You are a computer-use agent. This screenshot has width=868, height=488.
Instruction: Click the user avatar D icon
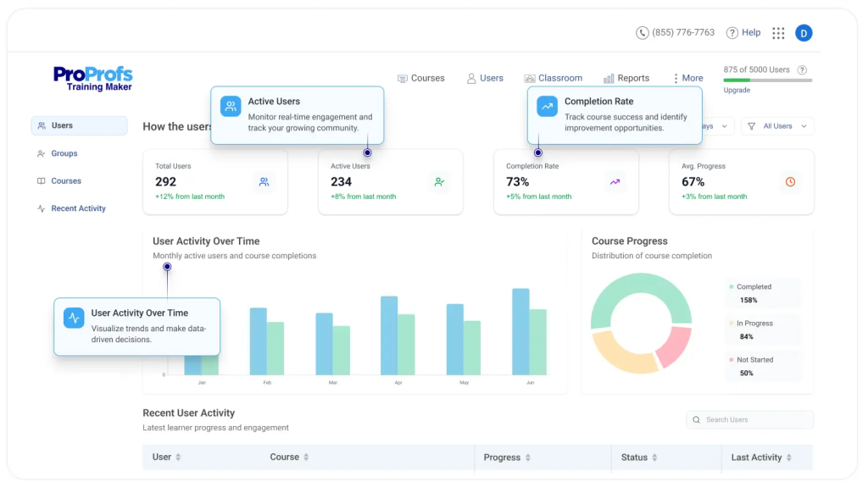pyautogui.click(x=804, y=33)
